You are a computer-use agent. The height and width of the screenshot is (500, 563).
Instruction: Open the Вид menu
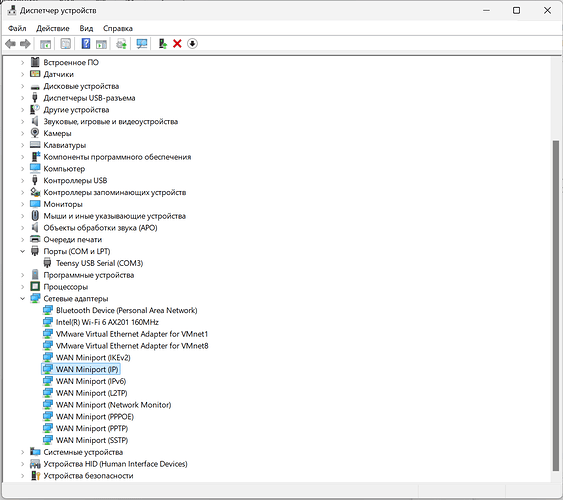pyautogui.click(x=86, y=28)
